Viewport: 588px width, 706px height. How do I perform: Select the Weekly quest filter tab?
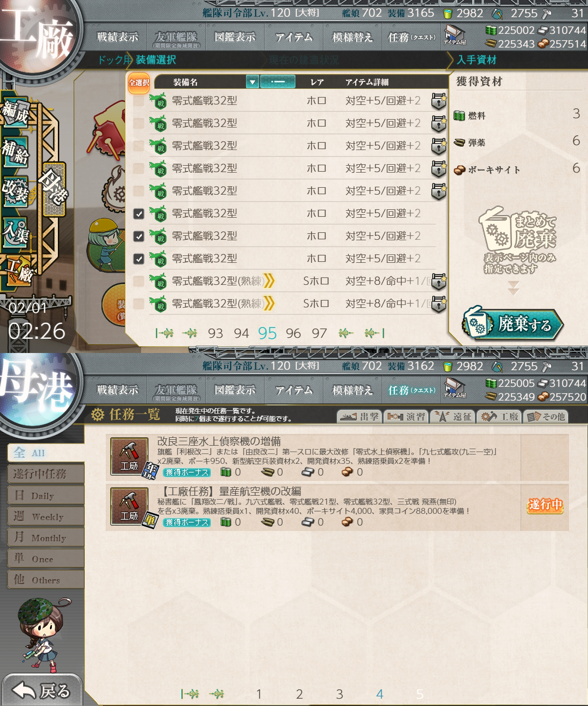[46, 516]
